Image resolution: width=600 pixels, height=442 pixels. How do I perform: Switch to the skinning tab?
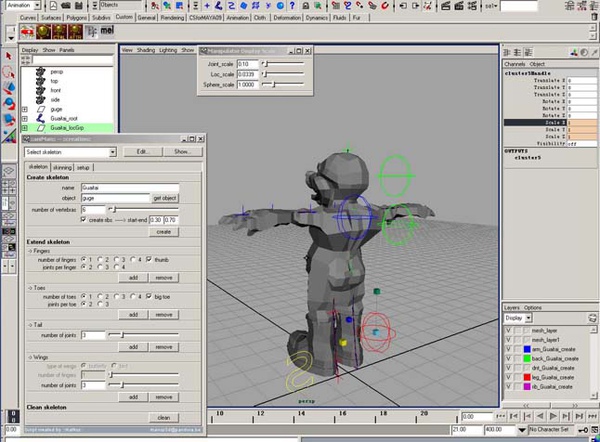[62, 167]
